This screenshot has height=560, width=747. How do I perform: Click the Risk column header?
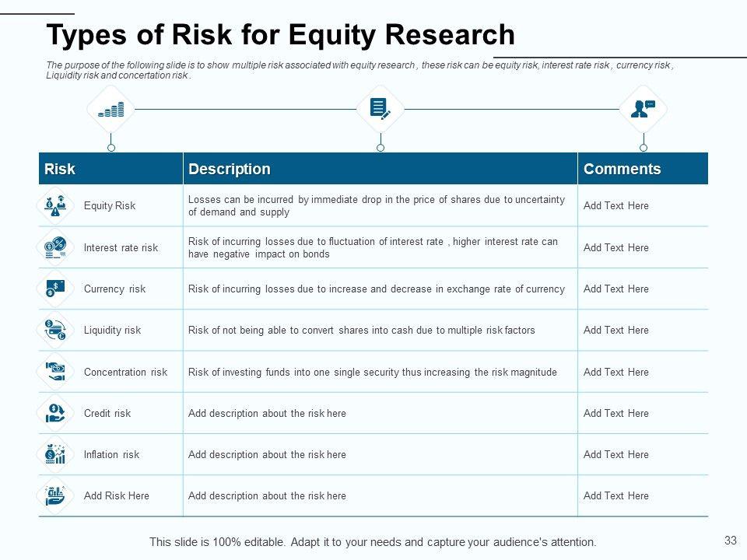(x=60, y=169)
